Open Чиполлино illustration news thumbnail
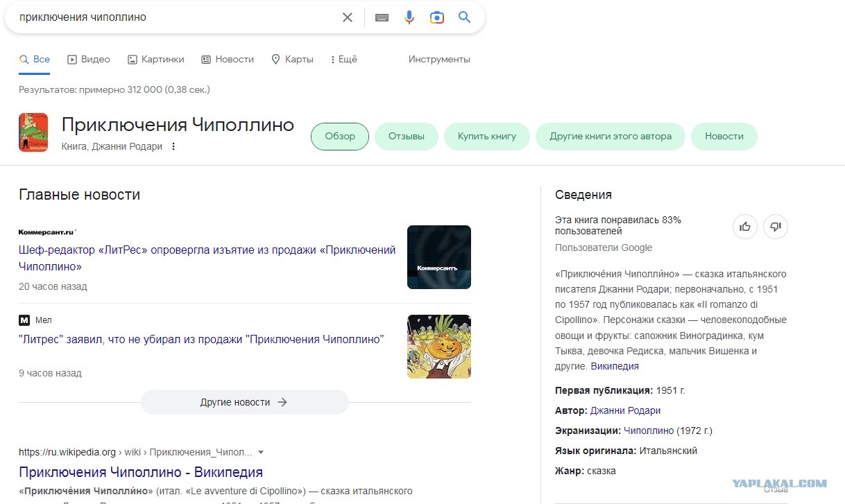The image size is (845, 504). 439,347
